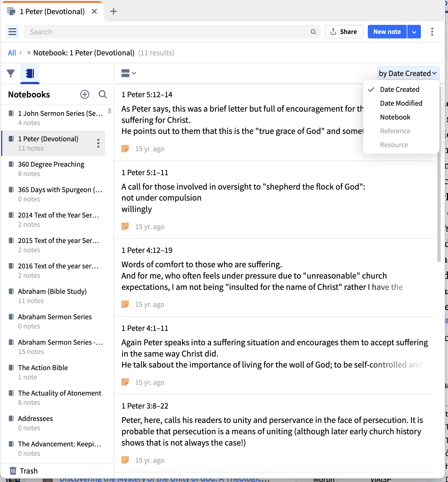
Task: Open the note titled 1 Peter 5:12–14
Action: tap(147, 94)
